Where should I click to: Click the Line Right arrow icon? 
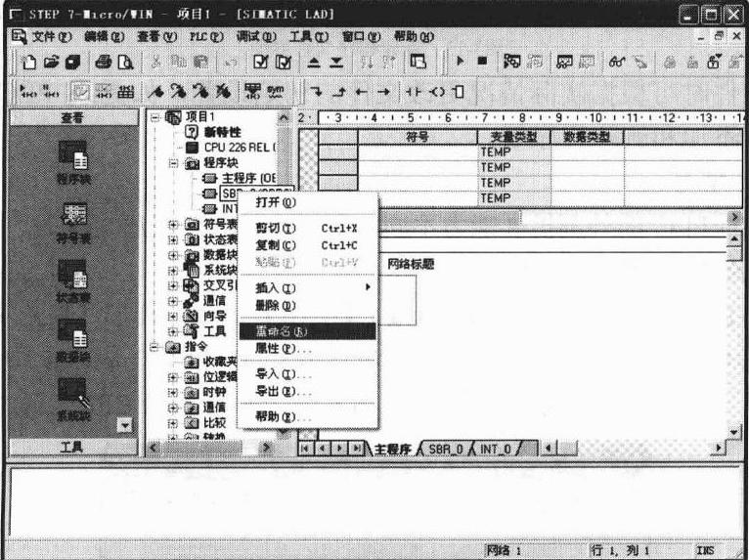click(383, 92)
